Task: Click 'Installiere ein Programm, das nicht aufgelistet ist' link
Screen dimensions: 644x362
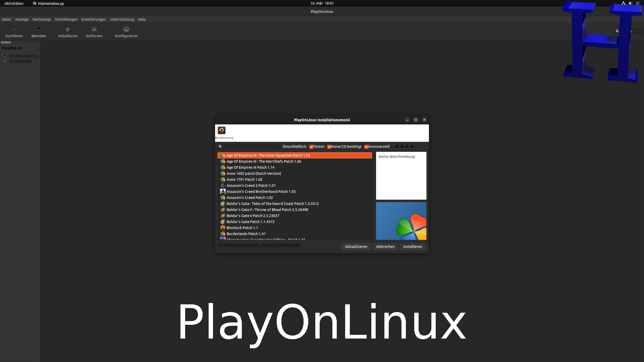Action: [259, 245]
